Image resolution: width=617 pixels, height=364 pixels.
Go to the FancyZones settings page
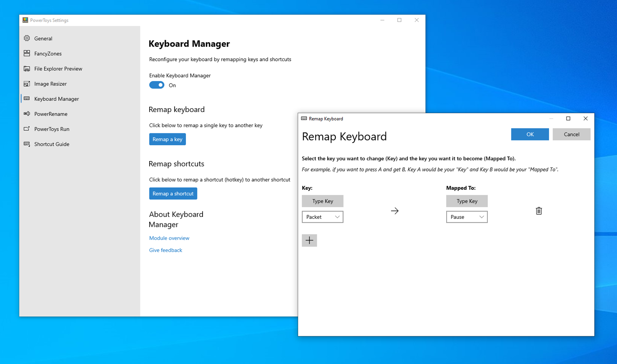click(48, 54)
